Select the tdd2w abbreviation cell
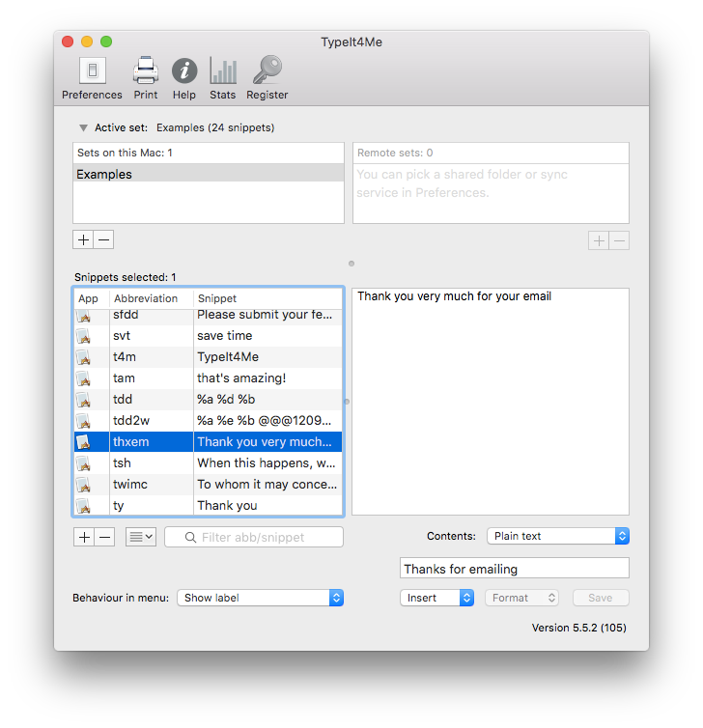703x728 pixels. 152,421
